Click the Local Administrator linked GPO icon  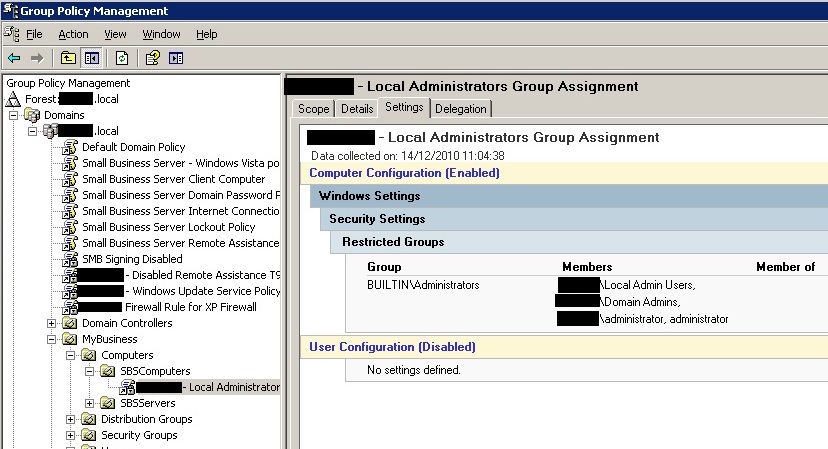[x=127, y=387]
